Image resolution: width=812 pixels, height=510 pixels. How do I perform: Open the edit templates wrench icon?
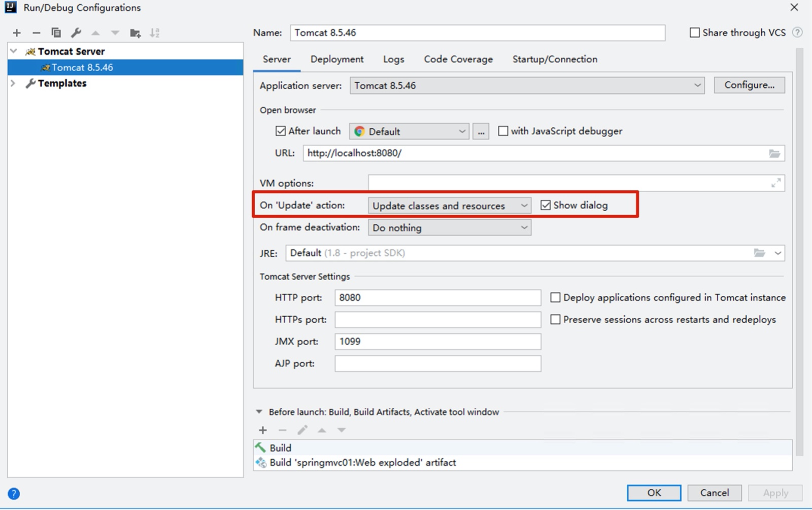(x=76, y=33)
